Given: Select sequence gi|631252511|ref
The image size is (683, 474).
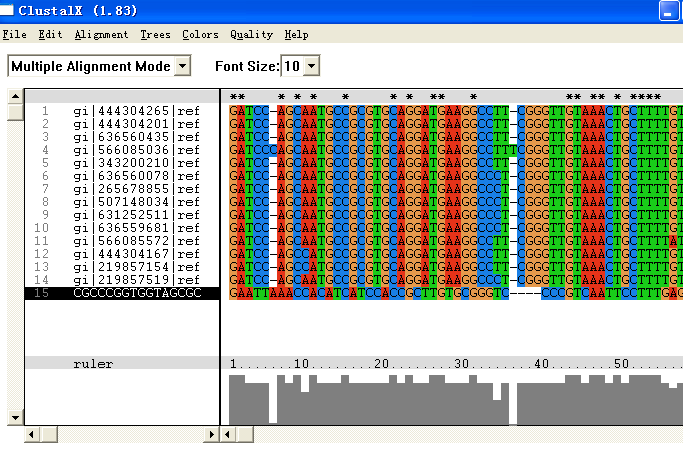Looking at the screenshot, I should tap(136, 215).
